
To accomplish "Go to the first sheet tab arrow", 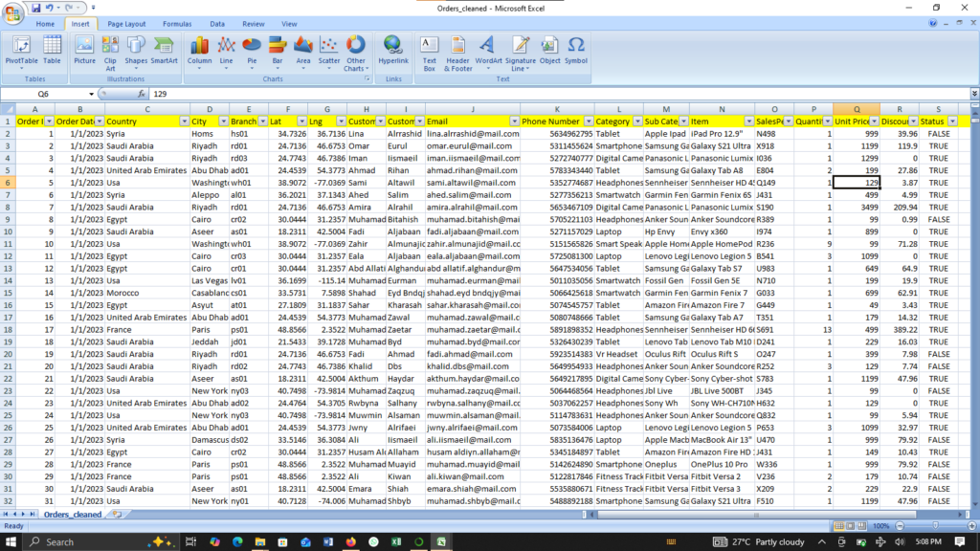I will pyautogui.click(x=6, y=514).
